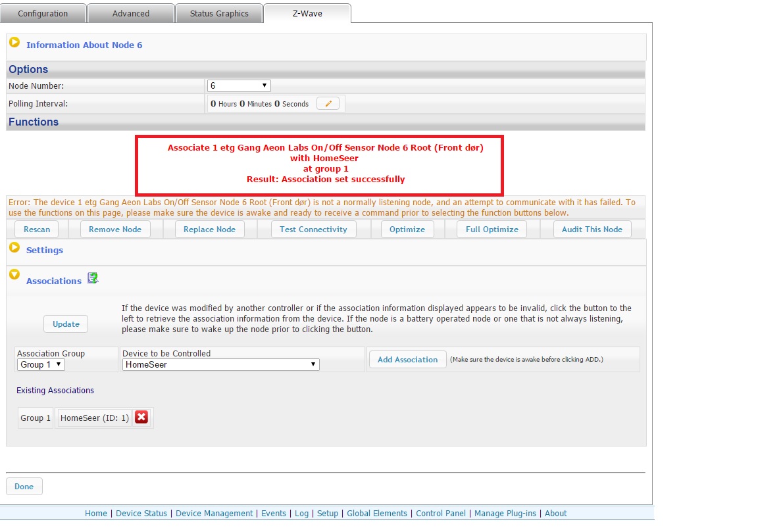Delete HomeSeer association with red X
This screenshot has width=758, height=532.
coord(141,418)
